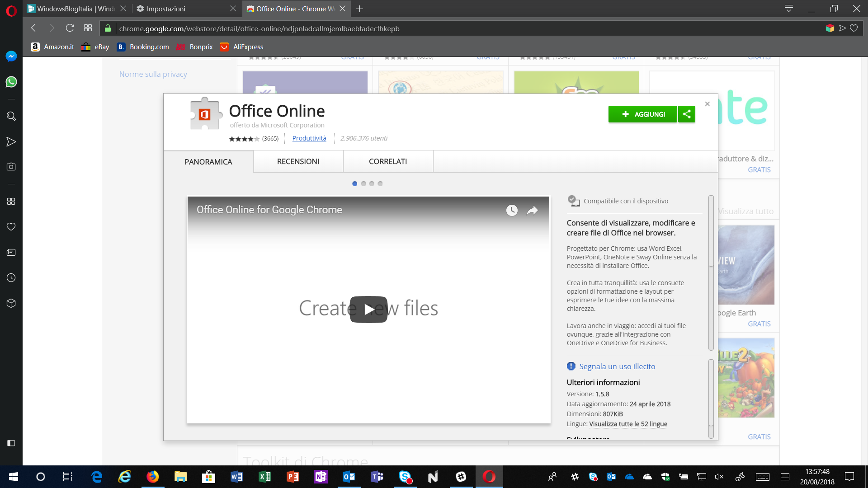Select fourth carousel dot

(x=380, y=183)
